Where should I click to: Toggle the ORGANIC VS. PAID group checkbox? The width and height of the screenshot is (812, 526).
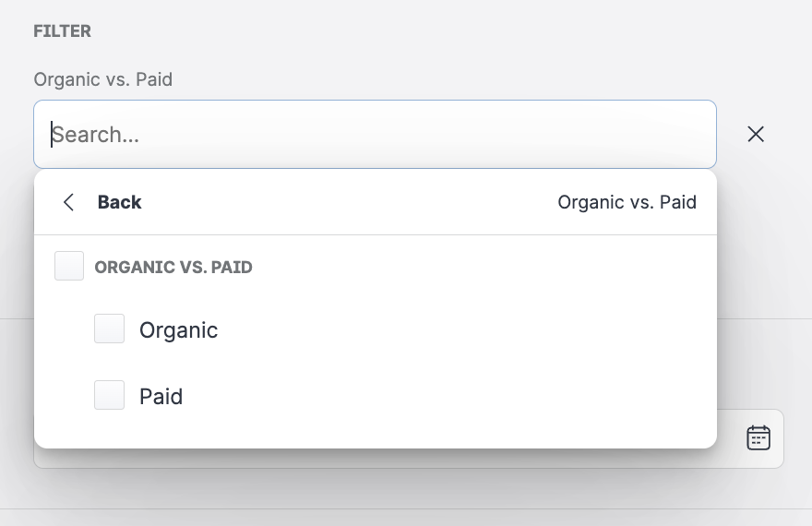69,267
